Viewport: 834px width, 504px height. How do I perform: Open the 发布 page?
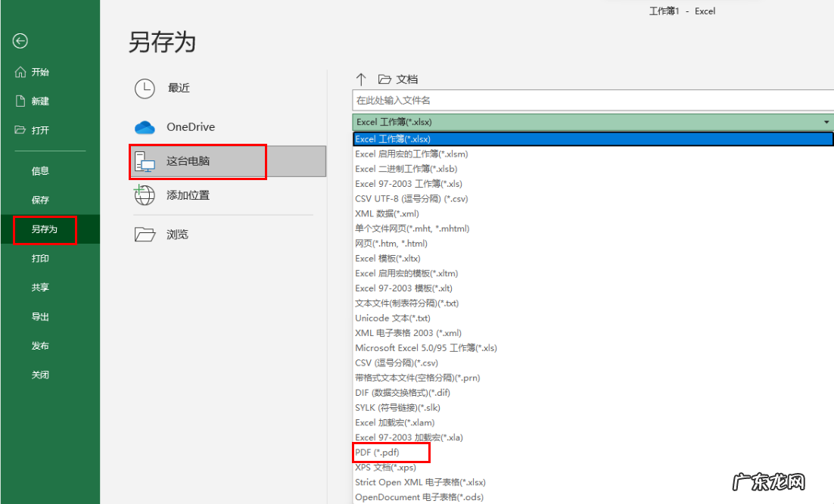40,346
